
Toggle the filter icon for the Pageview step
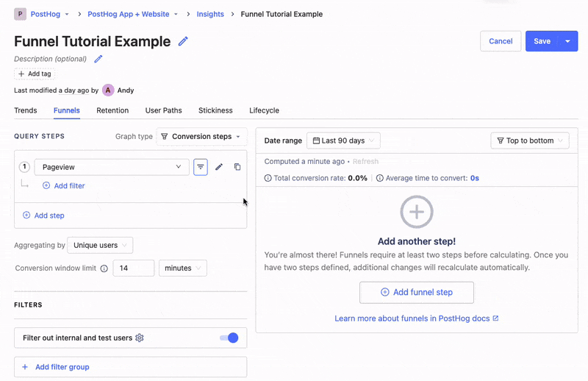click(200, 167)
